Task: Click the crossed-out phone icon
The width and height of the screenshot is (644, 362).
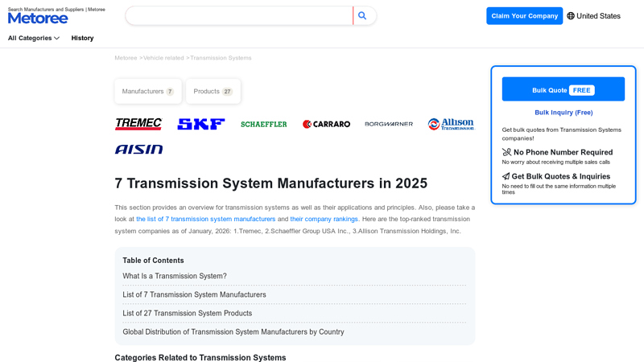Action: coord(506,152)
